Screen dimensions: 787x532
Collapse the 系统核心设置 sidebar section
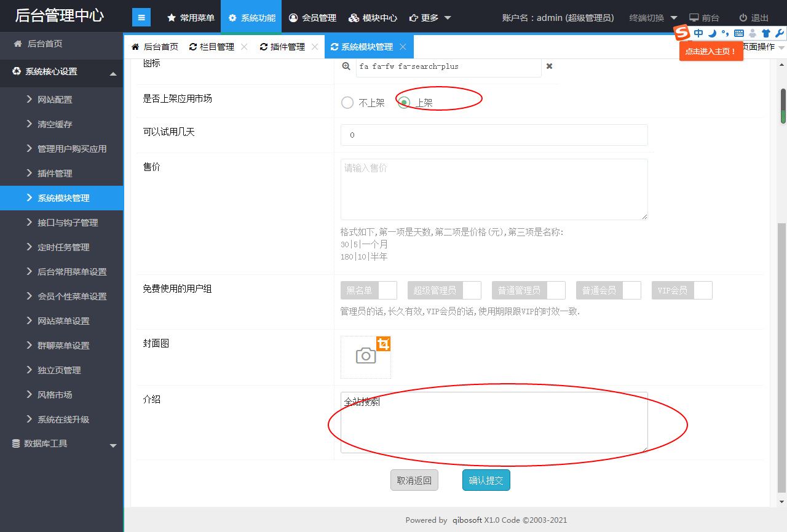click(x=113, y=74)
